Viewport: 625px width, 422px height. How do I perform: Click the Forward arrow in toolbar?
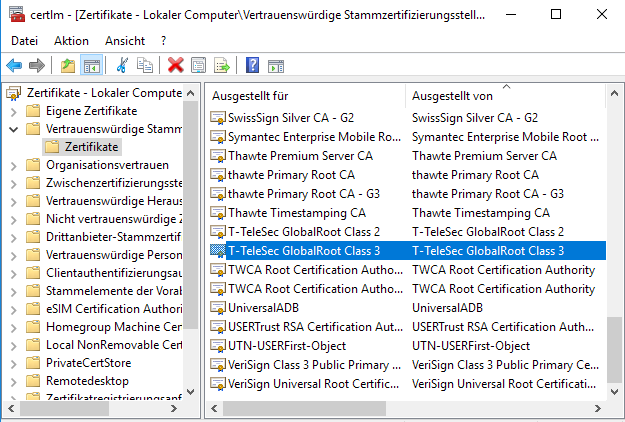coord(37,65)
